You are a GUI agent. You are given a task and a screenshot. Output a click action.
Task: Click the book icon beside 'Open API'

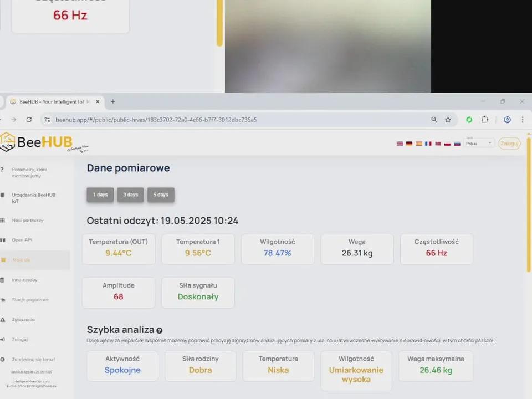3,240
